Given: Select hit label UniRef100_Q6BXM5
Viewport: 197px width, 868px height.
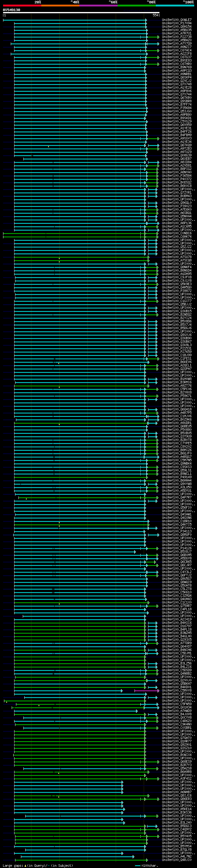Looking at the screenshot, I should pyautogui.click(x=177, y=555).
